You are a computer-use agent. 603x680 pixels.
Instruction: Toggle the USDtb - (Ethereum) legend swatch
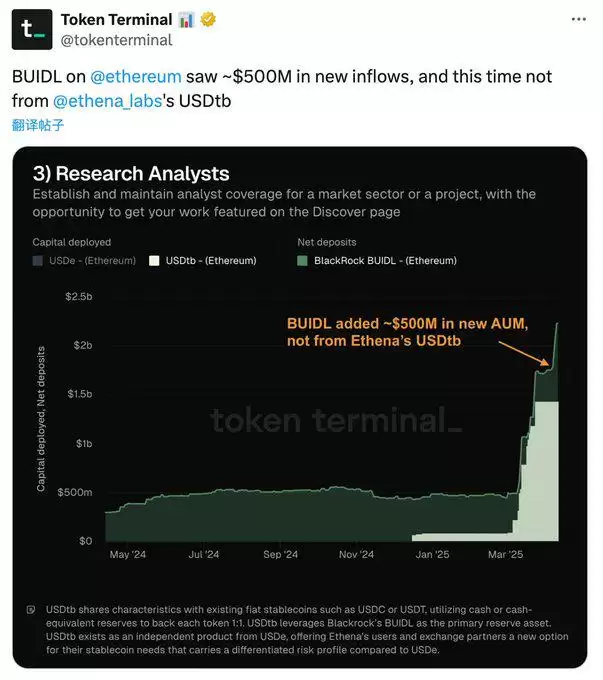(154, 261)
